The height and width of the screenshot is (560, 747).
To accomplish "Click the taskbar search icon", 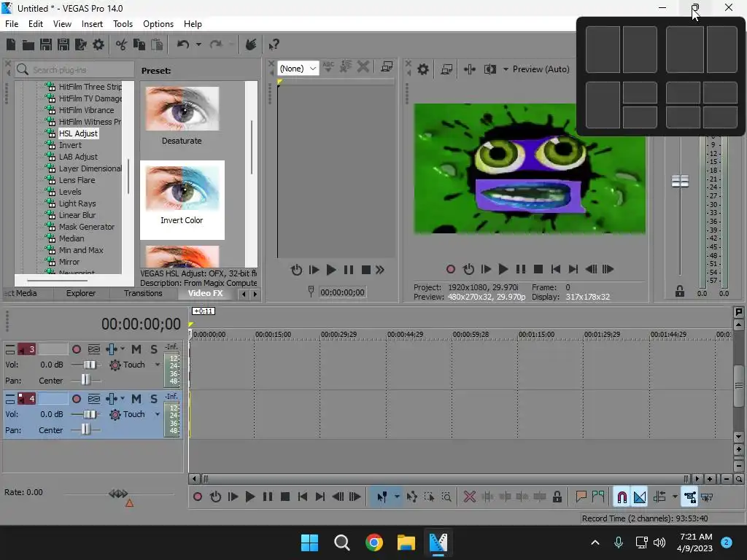I will click(342, 542).
